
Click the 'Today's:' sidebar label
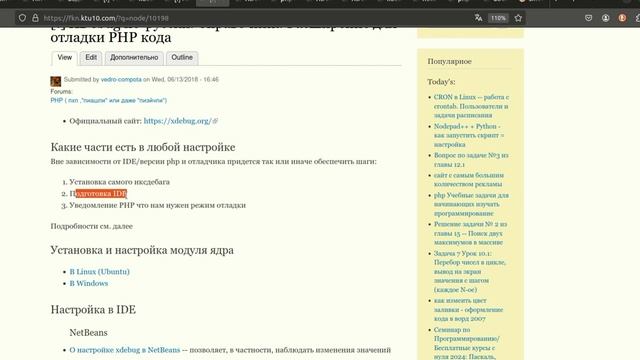441,82
